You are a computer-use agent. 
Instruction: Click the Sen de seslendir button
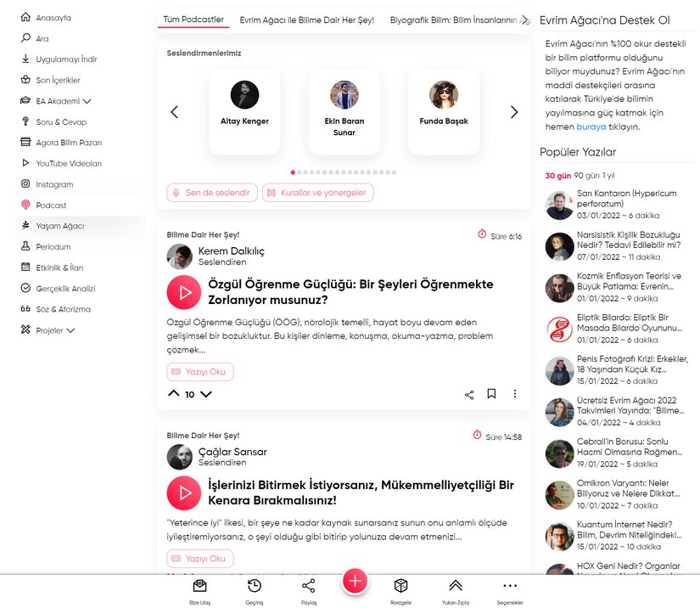tap(212, 193)
